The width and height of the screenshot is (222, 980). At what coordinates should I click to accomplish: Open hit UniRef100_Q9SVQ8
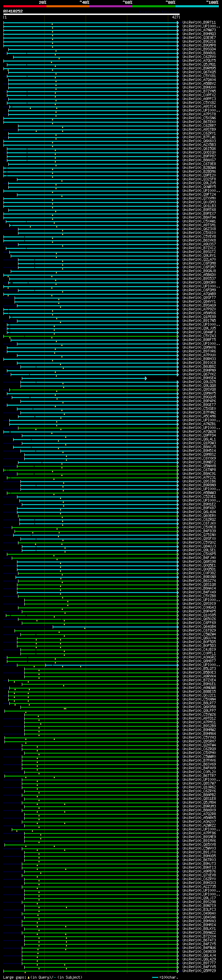199,390
